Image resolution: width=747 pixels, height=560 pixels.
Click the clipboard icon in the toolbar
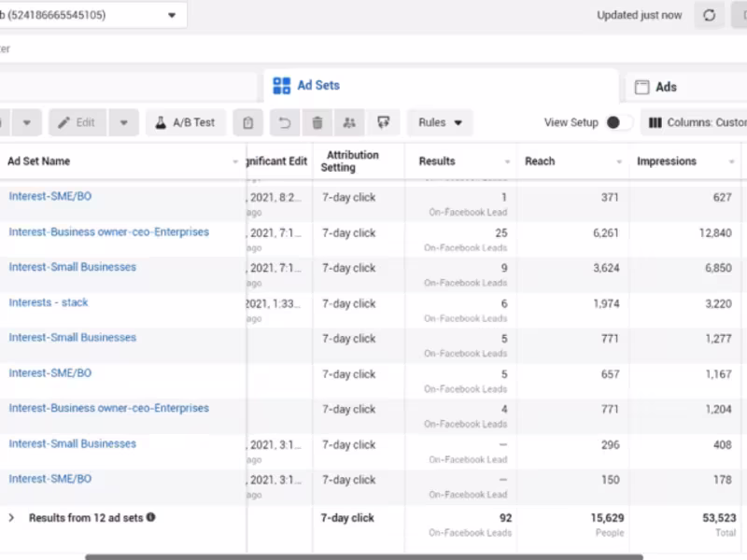click(x=247, y=122)
